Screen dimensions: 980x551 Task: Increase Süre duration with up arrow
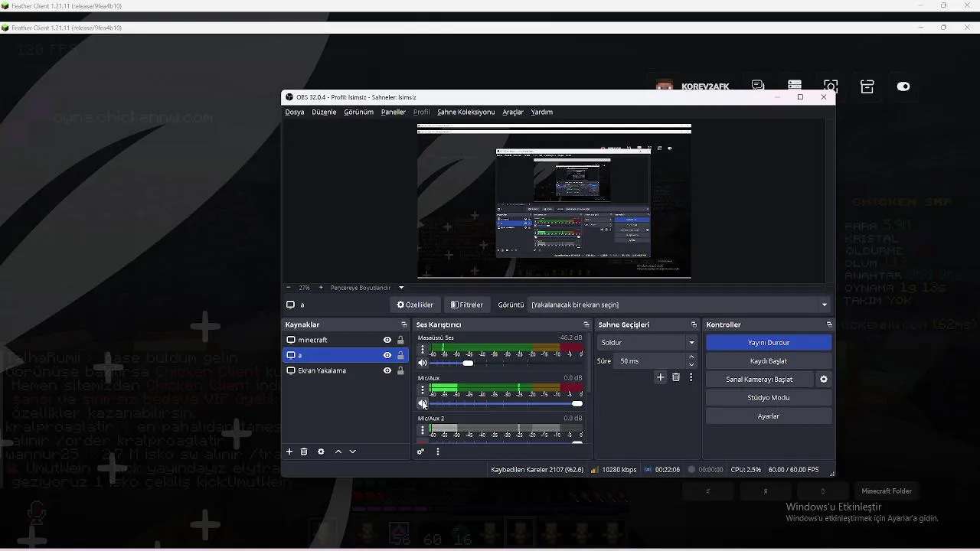(x=692, y=357)
